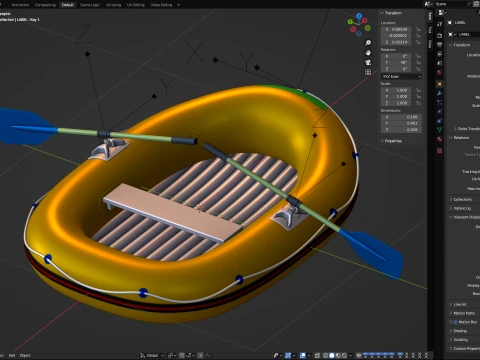Screen dimensions: 480x360
Task: Select rendered viewport shading icon
Action: click(344, 355)
